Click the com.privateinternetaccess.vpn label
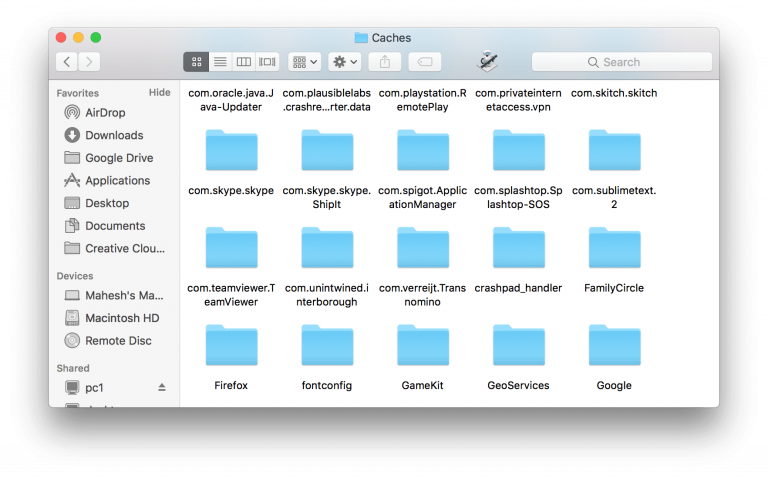768x477 pixels. pyautogui.click(x=518, y=100)
